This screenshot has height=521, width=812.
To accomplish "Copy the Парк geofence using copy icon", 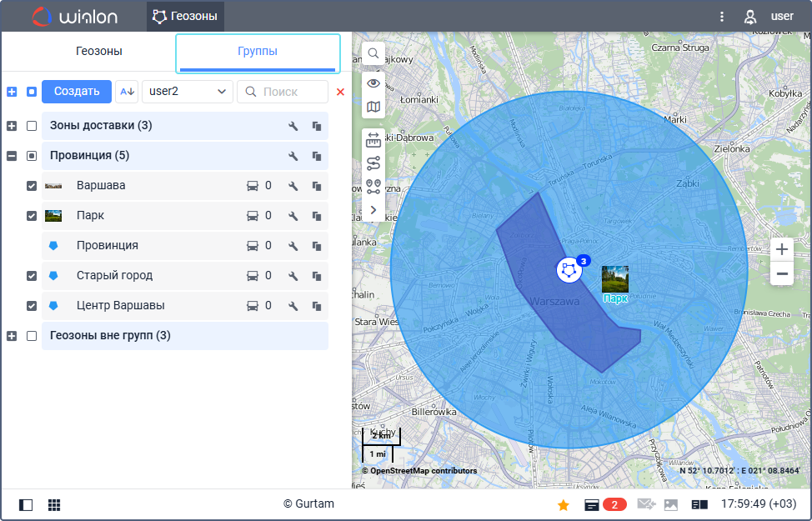I will point(317,216).
